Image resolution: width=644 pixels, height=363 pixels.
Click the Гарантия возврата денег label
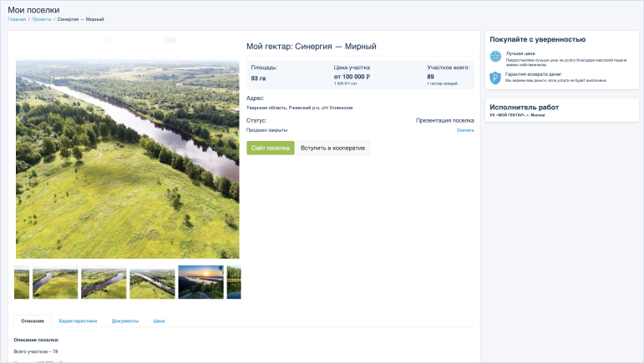tap(533, 74)
